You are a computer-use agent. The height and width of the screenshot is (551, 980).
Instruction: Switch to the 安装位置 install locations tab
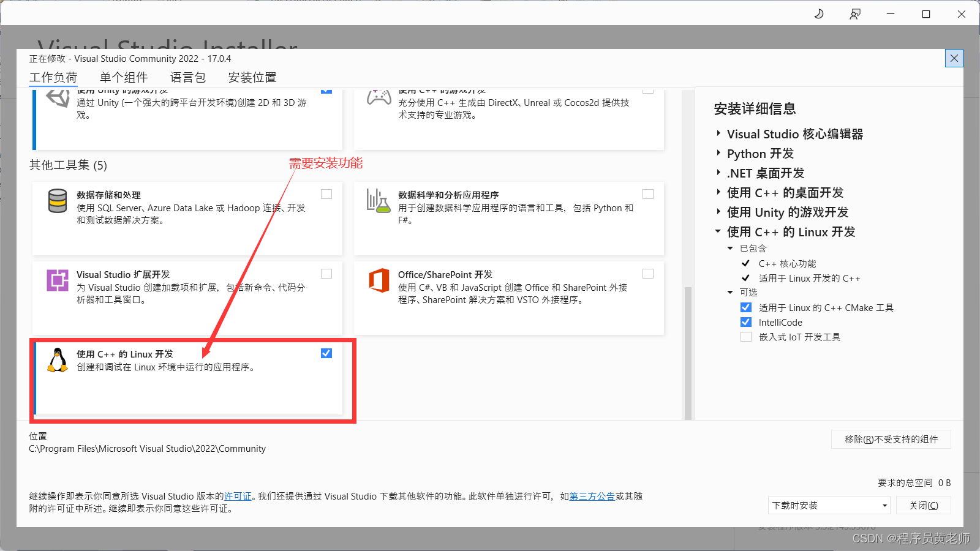(252, 77)
